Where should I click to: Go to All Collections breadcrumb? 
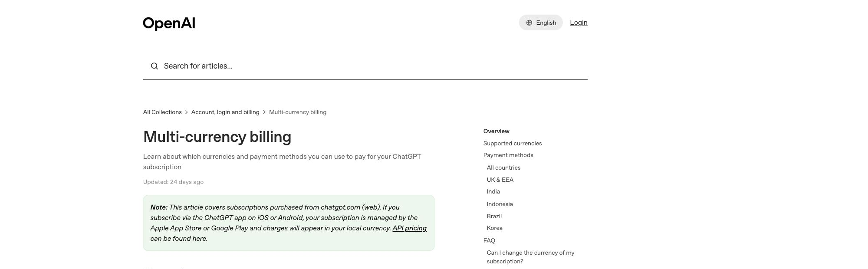tap(162, 112)
